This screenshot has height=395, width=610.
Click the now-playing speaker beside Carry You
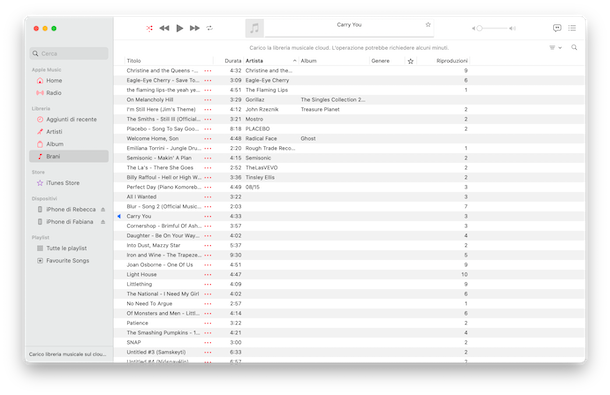[119, 216]
